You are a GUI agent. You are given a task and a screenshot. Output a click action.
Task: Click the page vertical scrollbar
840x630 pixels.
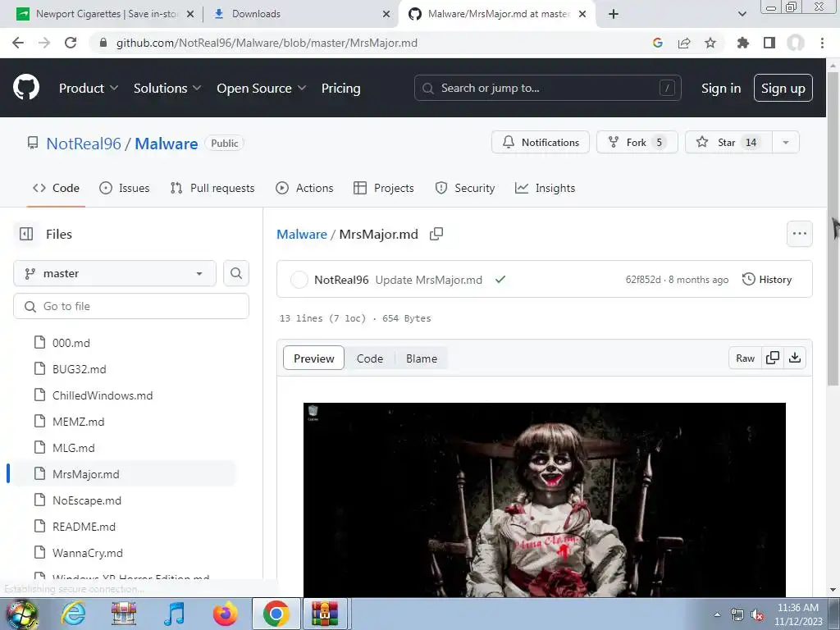coord(833,228)
